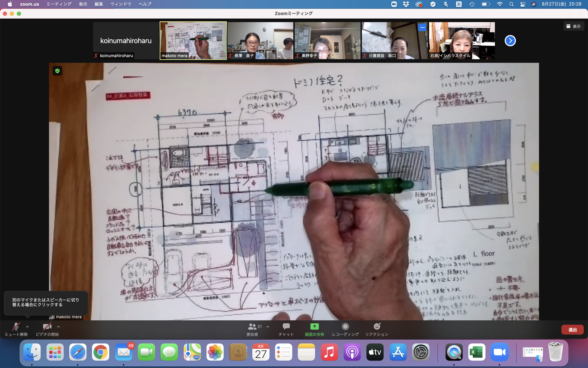Click Zoom status icon in menu bar
Screen dimensions: 588x368
(394, 4)
